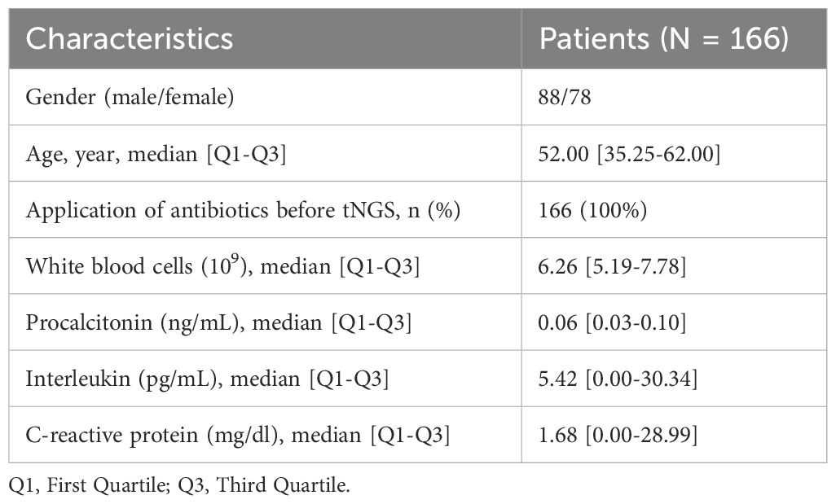Select the Age, year, median row label
Image resolution: width=836 pixels, height=504 pixels.
(x=156, y=154)
